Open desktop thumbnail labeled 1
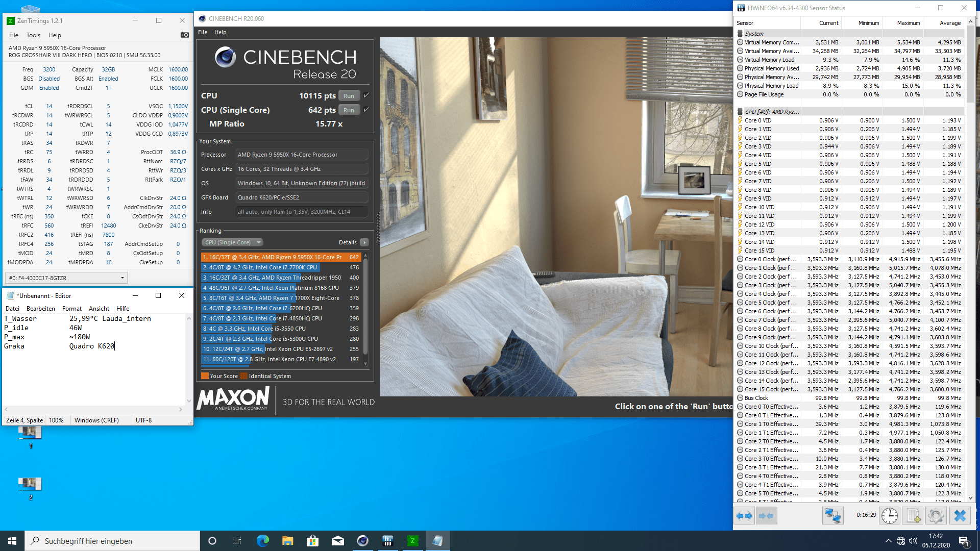Viewport: 980px width, 551px height. pos(30,437)
